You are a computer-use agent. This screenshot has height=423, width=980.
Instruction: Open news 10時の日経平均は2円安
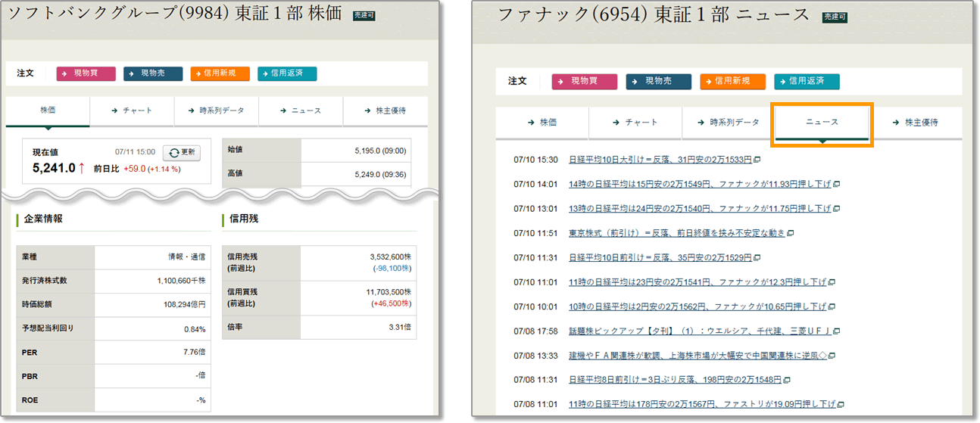[x=697, y=306]
